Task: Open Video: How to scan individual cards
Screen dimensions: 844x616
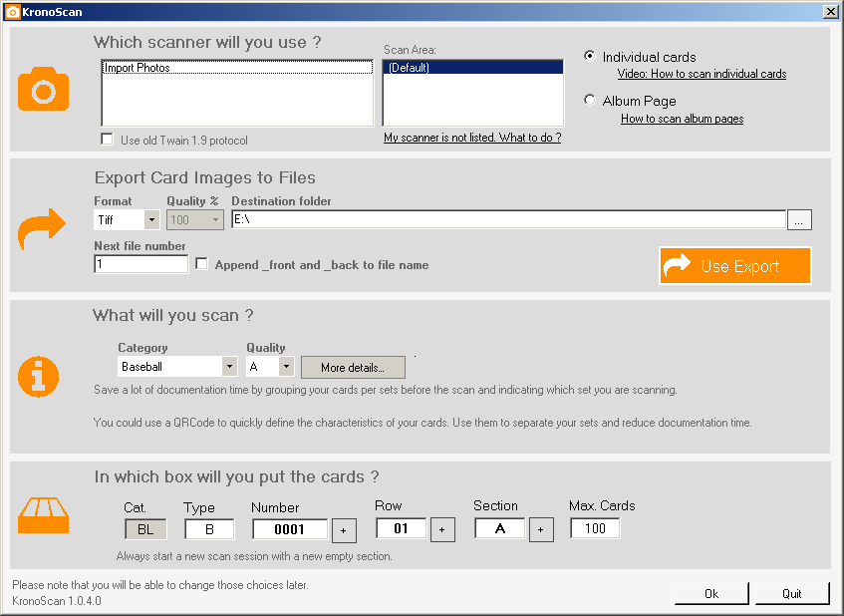Action: coord(702,74)
